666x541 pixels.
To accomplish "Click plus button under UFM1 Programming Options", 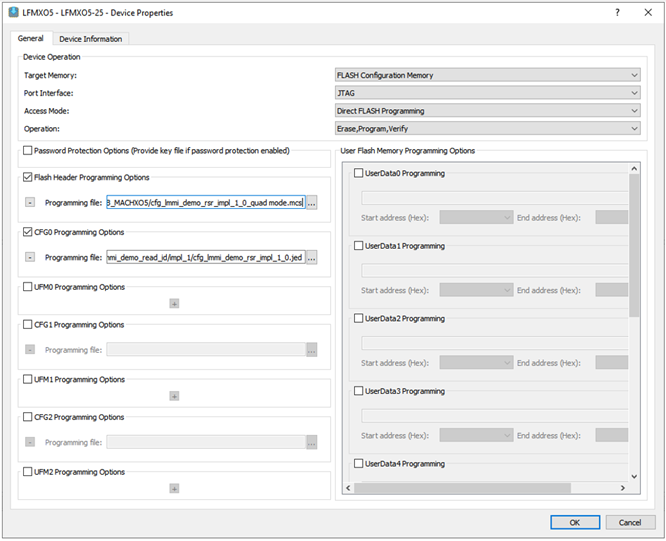I will 174,396.
